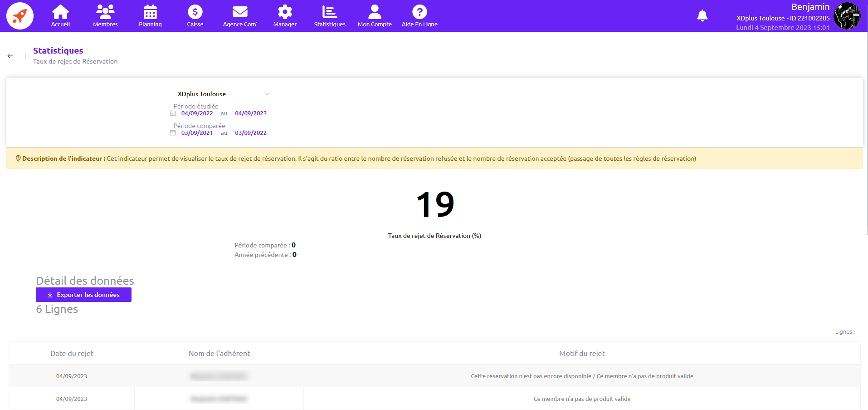Select study period end date 04/09/2023
868x410 pixels.
pos(251,114)
